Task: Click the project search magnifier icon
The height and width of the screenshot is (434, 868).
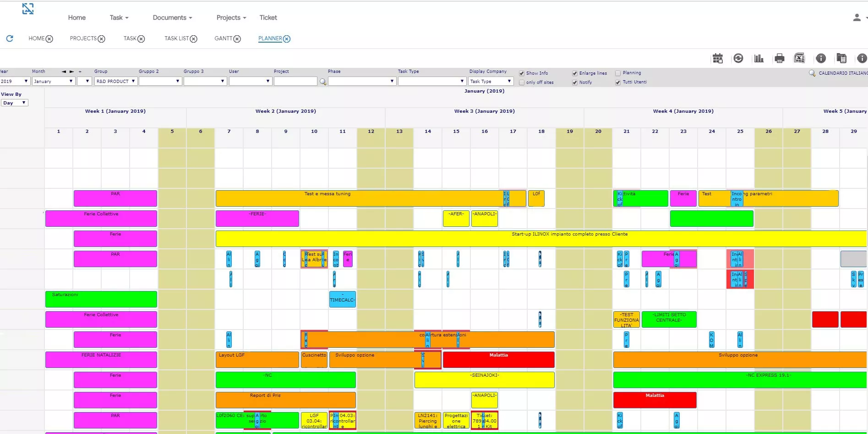Action: 323,82
